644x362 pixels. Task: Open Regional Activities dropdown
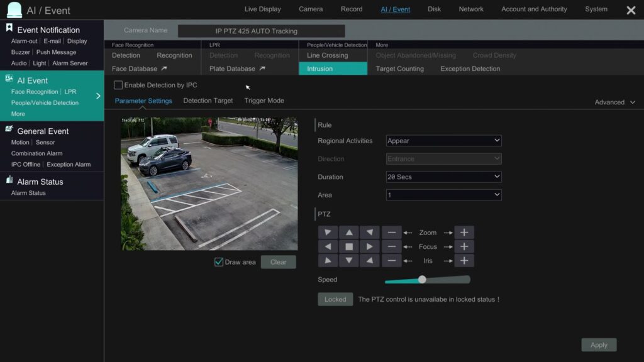(x=443, y=141)
